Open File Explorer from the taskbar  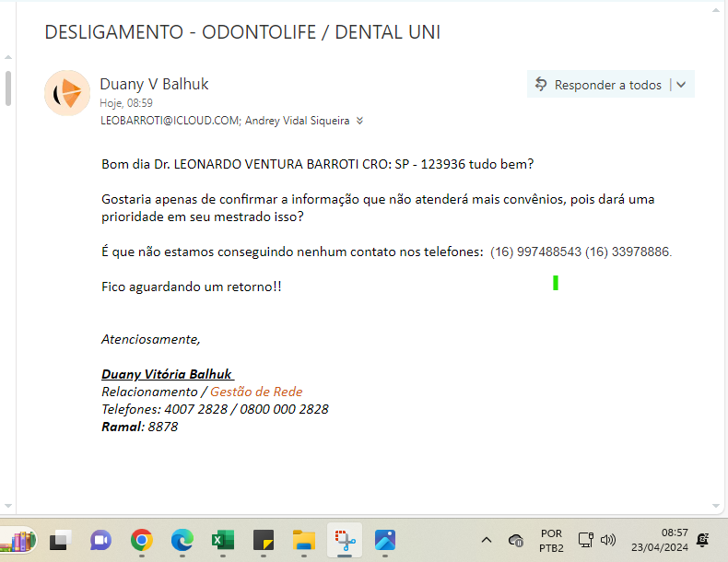tap(304, 540)
